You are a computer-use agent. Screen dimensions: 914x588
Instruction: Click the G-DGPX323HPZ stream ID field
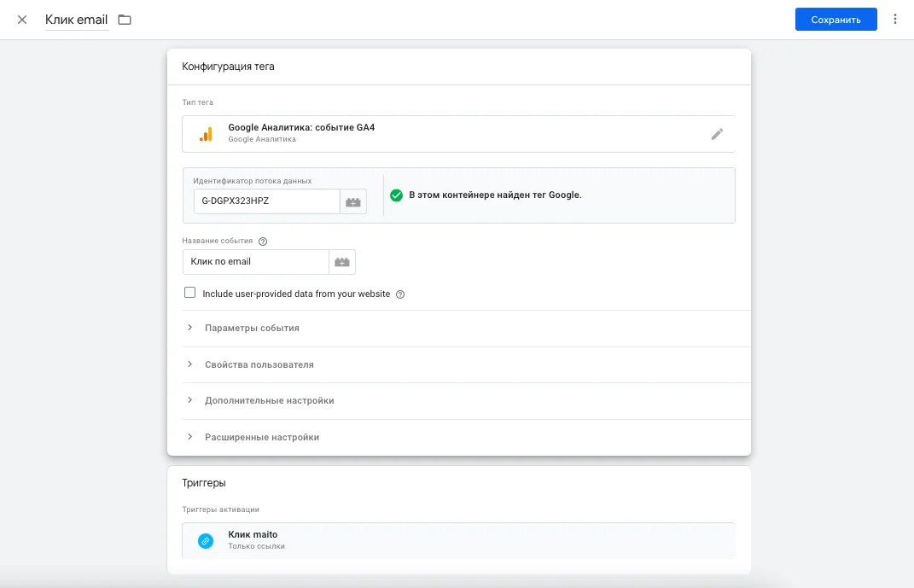coord(266,202)
